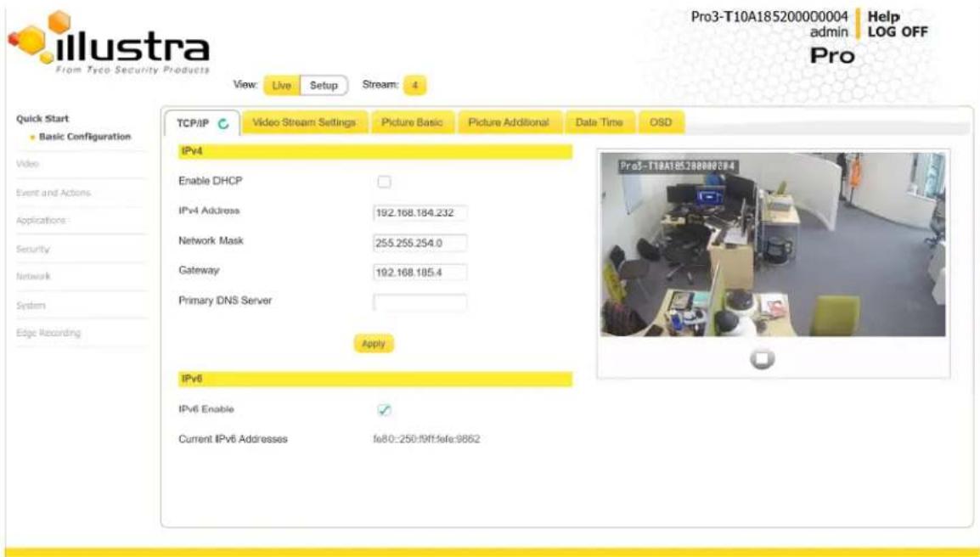Switch view to Live
This screenshot has width=980, height=557.
click(281, 85)
